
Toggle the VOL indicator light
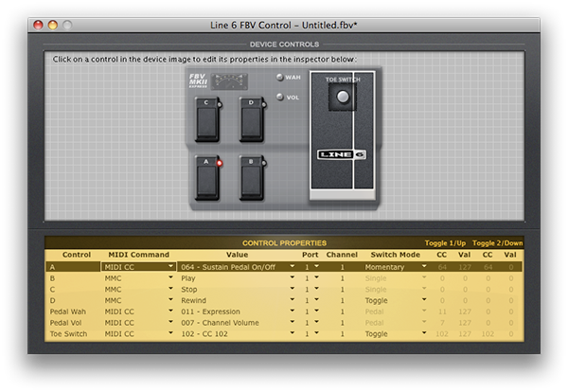279,98
